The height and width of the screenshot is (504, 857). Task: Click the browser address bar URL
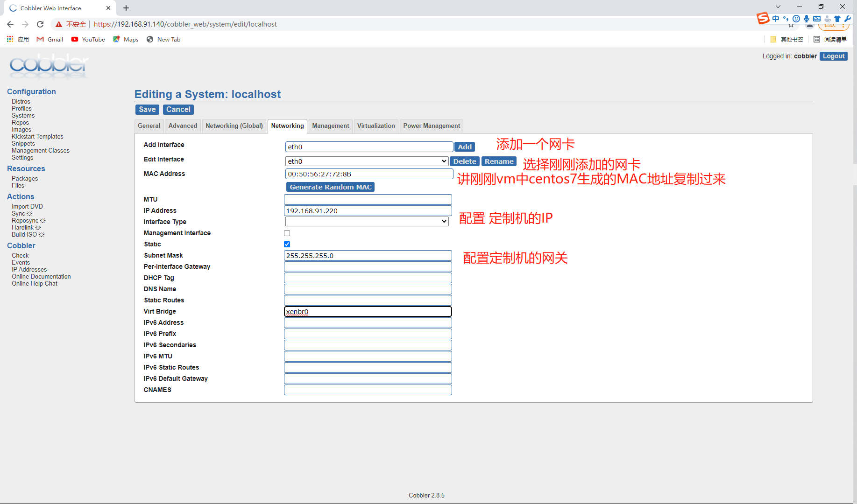[185, 24]
